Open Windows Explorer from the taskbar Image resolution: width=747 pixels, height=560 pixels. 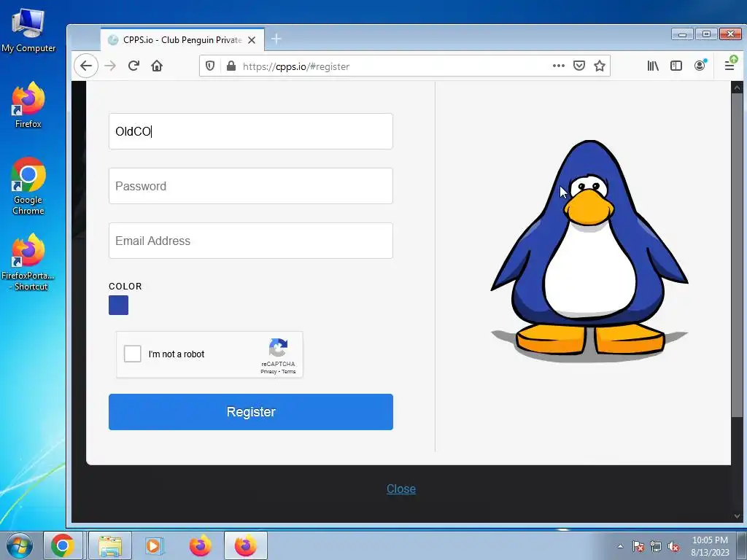[110, 545]
